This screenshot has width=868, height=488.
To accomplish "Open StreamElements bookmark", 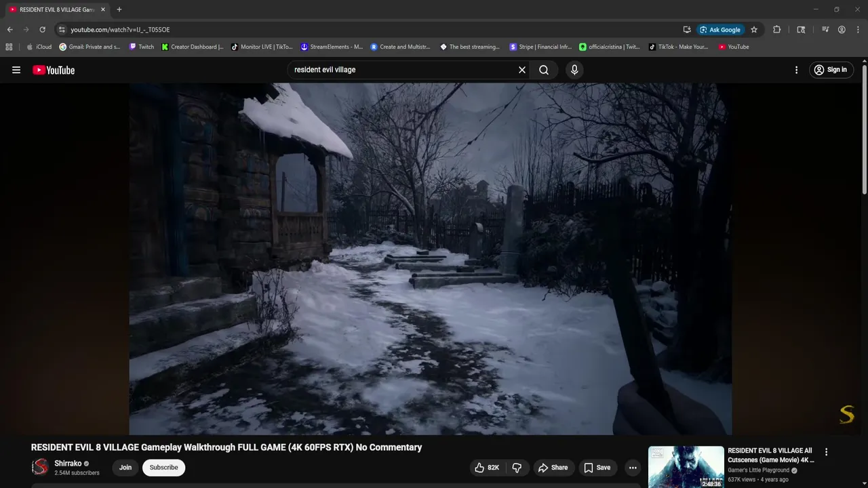I will click(332, 47).
